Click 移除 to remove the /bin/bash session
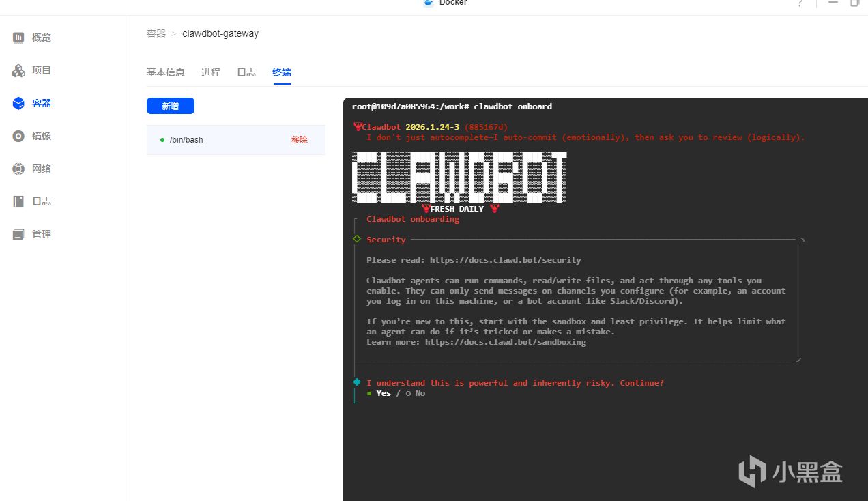868x501 pixels. click(x=300, y=139)
